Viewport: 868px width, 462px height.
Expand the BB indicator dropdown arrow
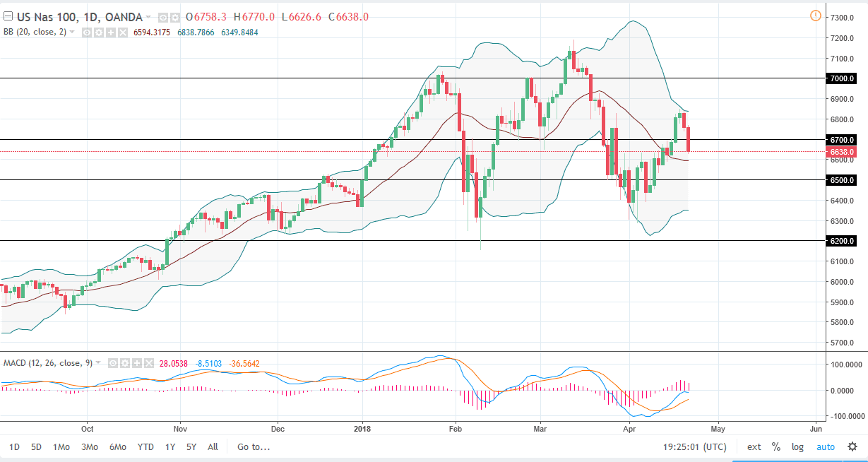click(x=71, y=31)
